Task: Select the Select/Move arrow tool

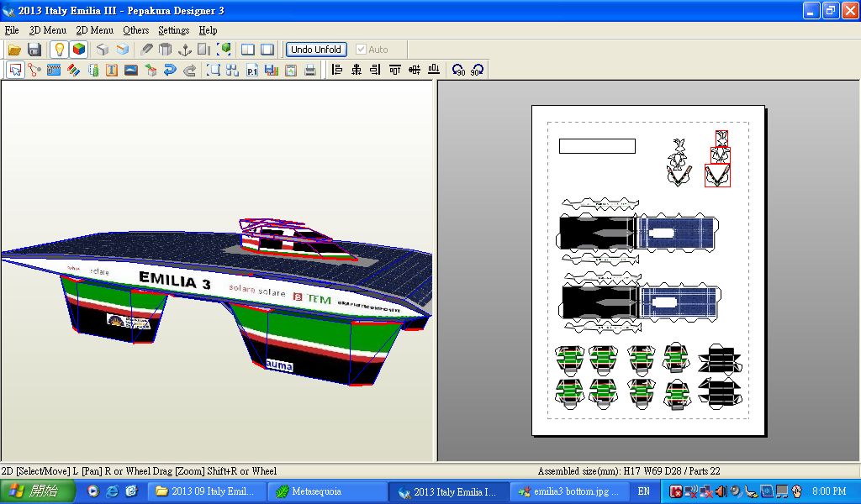Action: click(15, 71)
